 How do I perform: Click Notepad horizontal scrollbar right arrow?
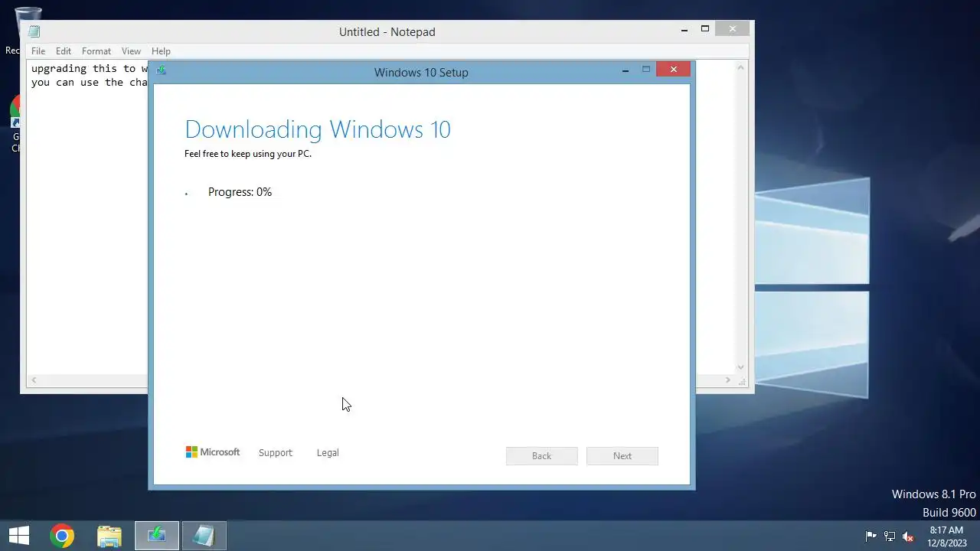[x=727, y=380]
